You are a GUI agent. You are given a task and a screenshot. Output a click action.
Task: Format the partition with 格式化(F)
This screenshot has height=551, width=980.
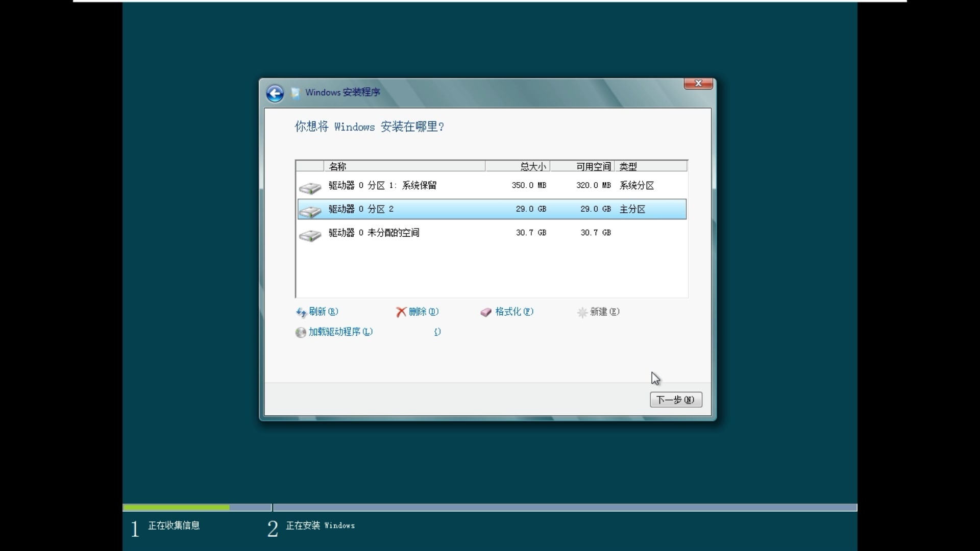[x=514, y=312]
